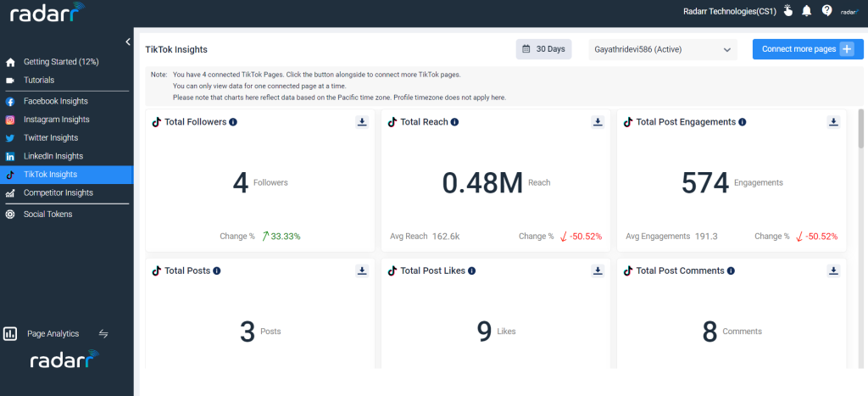Screen dimensions: 868x396
Task: Download the Total Post Comments card
Action: (x=834, y=271)
